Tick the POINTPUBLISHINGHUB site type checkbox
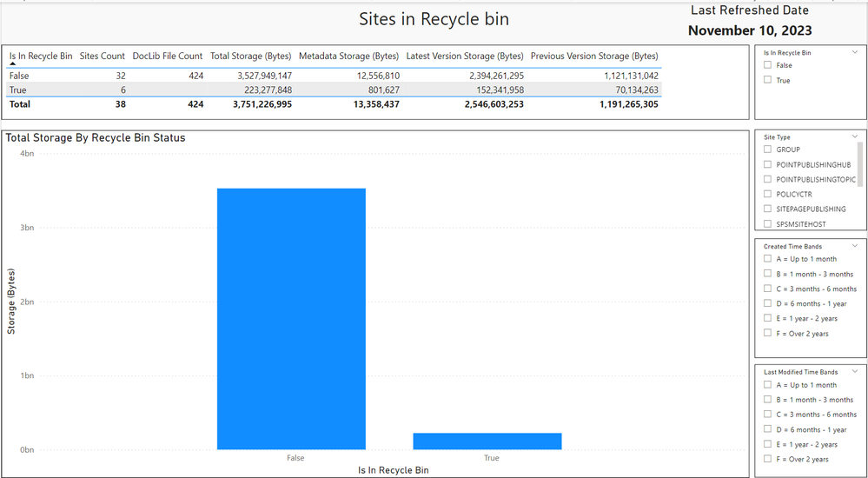The height and width of the screenshot is (478, 868). (767, 164)
